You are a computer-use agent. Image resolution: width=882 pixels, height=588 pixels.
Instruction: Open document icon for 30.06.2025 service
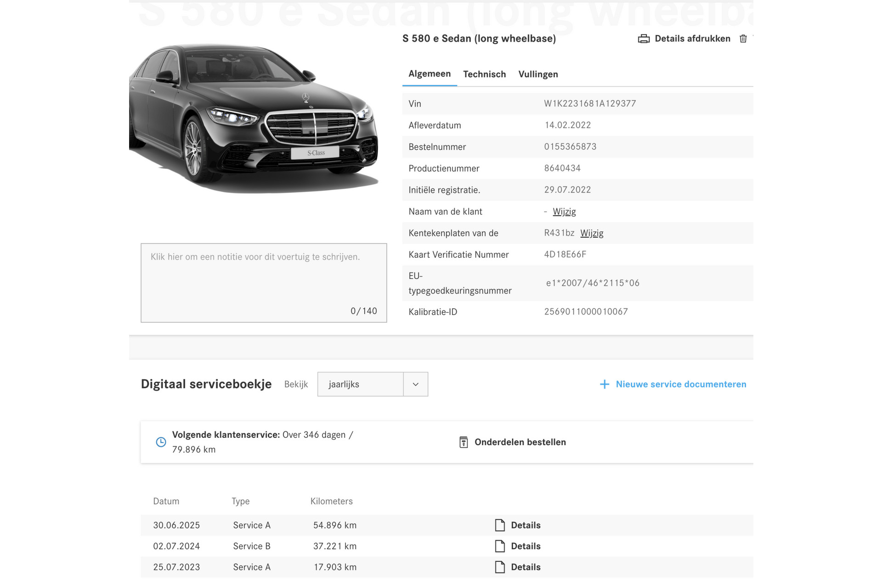click(500, 525)
